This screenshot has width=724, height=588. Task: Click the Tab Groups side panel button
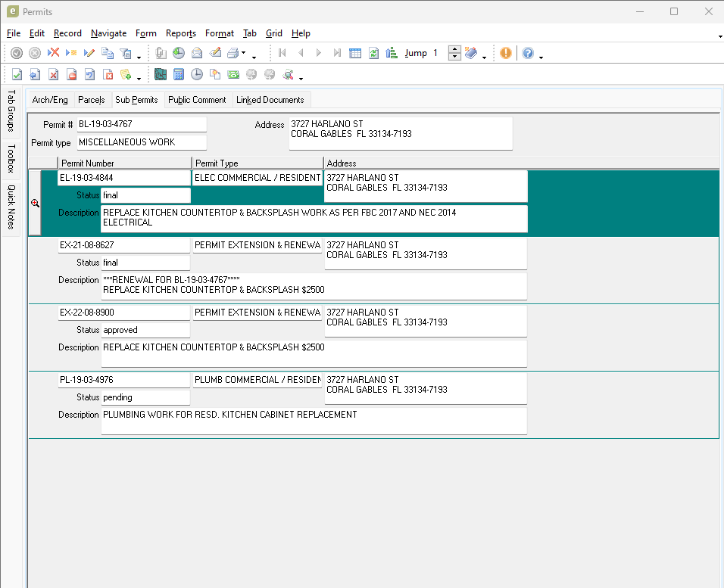(x=11, y=110)
